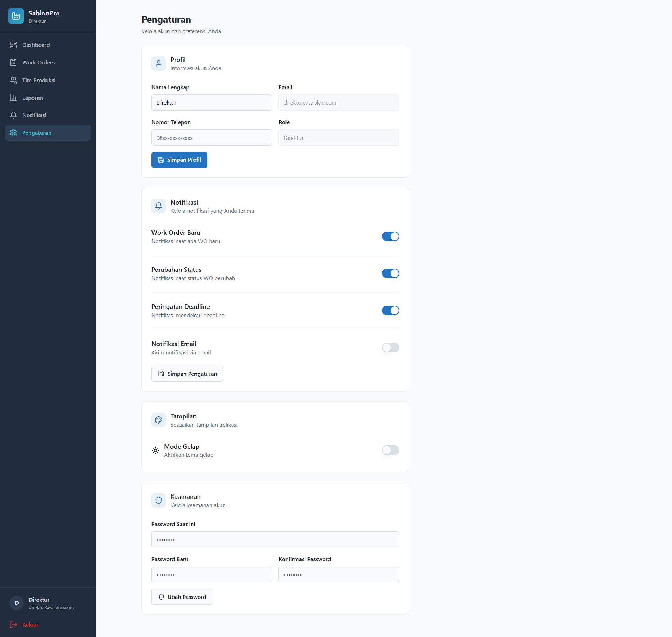Click the sun icon beside Mode Gelap
The width and height of the screenshot is (672, 637).
155,450
